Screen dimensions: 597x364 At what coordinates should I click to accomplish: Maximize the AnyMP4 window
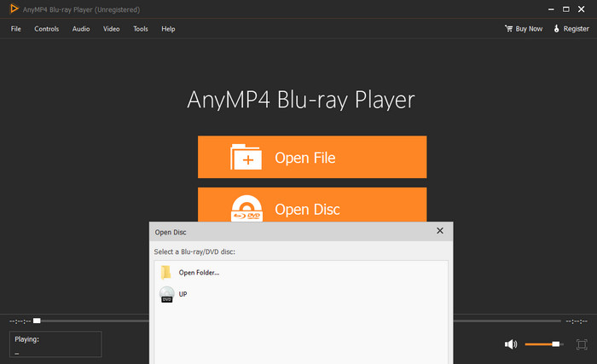[x=566, y=9]
